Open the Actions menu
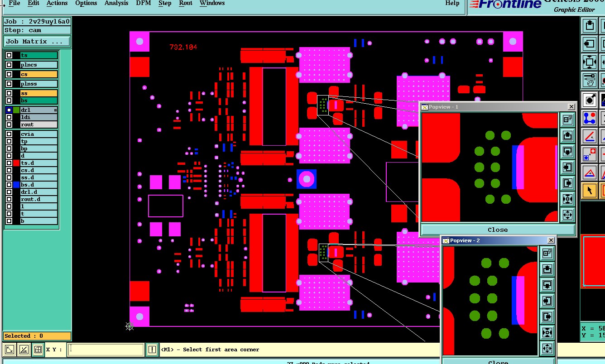The image size is (605, 364). [57, 3]
